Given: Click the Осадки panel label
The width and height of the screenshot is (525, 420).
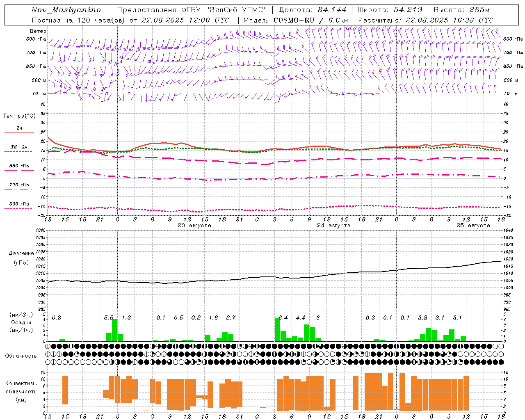Looking at the screenshot, I should coord(21,322).
